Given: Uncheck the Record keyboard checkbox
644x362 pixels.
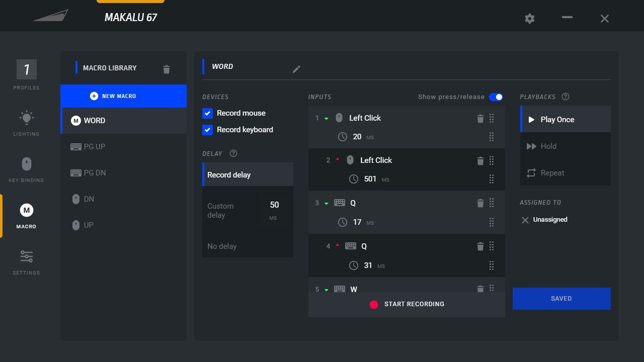Looking at the screenshot, I should (x=207, y=130).
